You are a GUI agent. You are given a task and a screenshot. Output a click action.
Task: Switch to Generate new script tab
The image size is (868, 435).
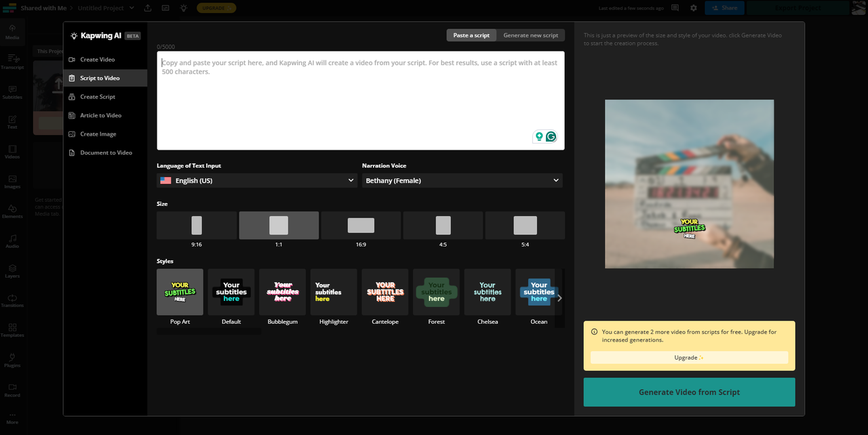tap(531, 35)
